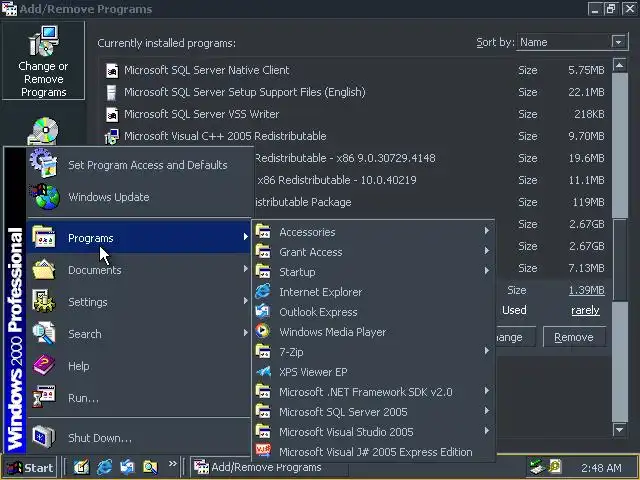Click the 22.1MB size value

586,92
